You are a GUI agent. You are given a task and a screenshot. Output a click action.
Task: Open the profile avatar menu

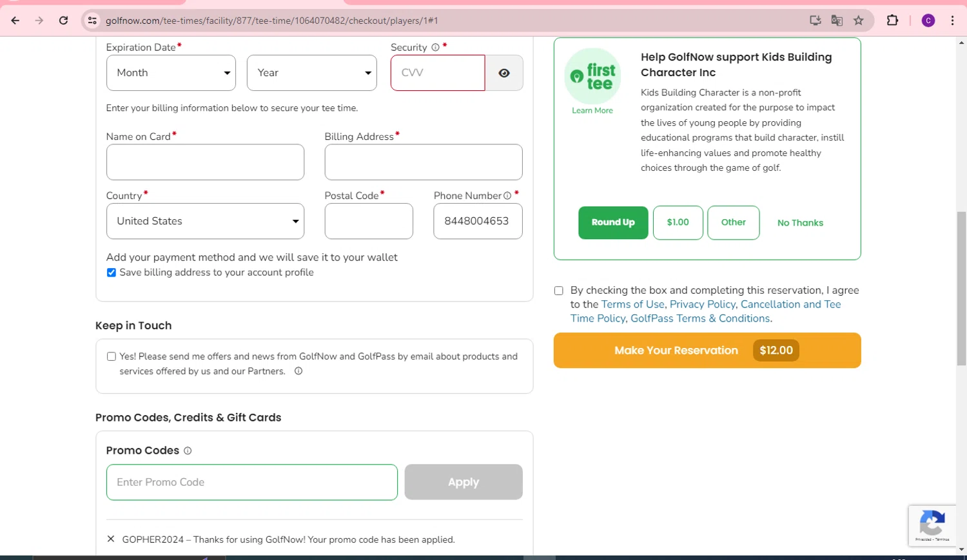928,21
